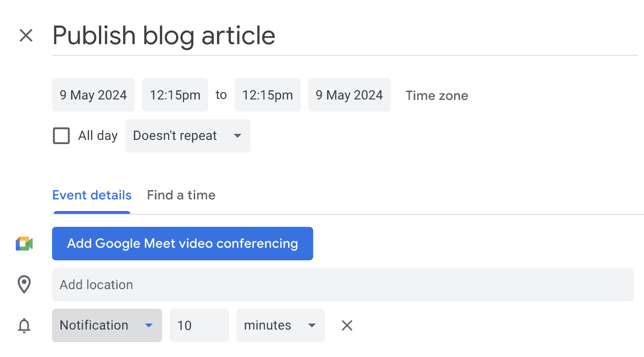The width and height of the screenshot is (644, 357).
Task: Add Google Meet video conferencing
Action: 183,244
